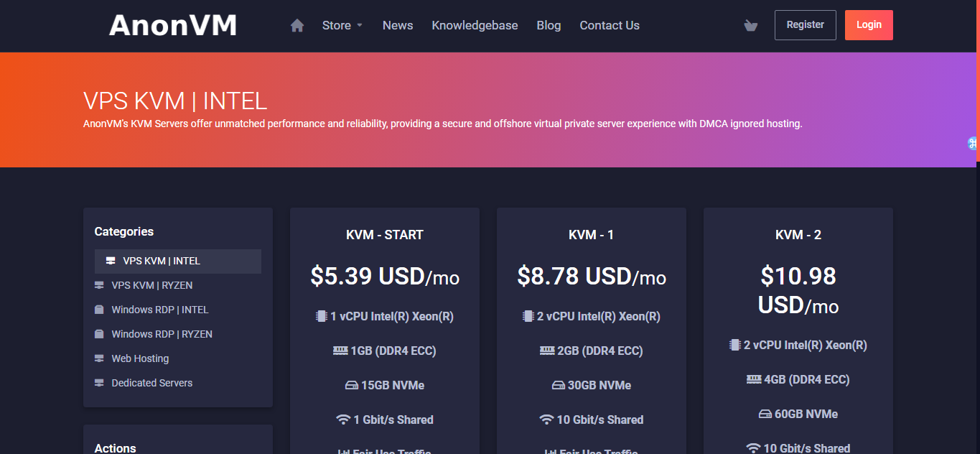Click drive icon next to 30GB NVMe

point(558,386)
